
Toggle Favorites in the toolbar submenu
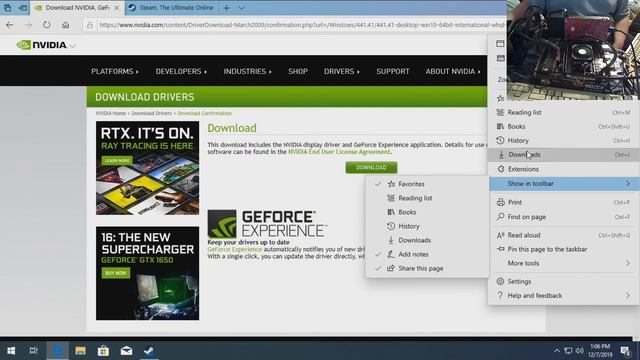427,184
